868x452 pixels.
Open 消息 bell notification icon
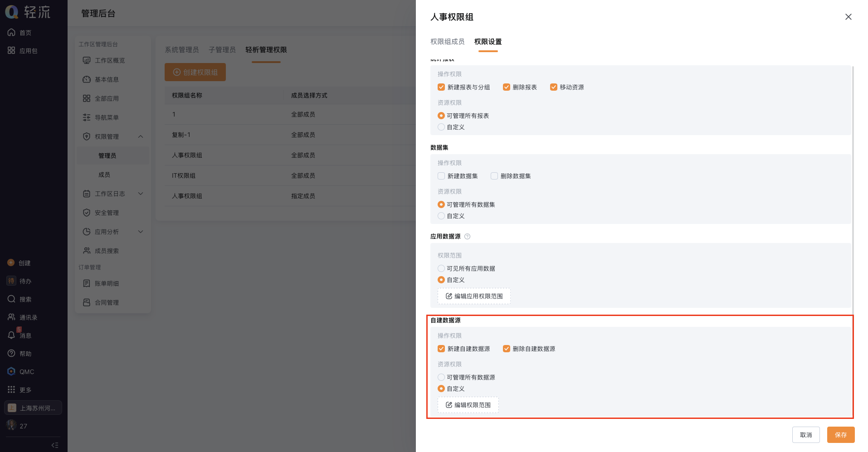tap(11, 335)
